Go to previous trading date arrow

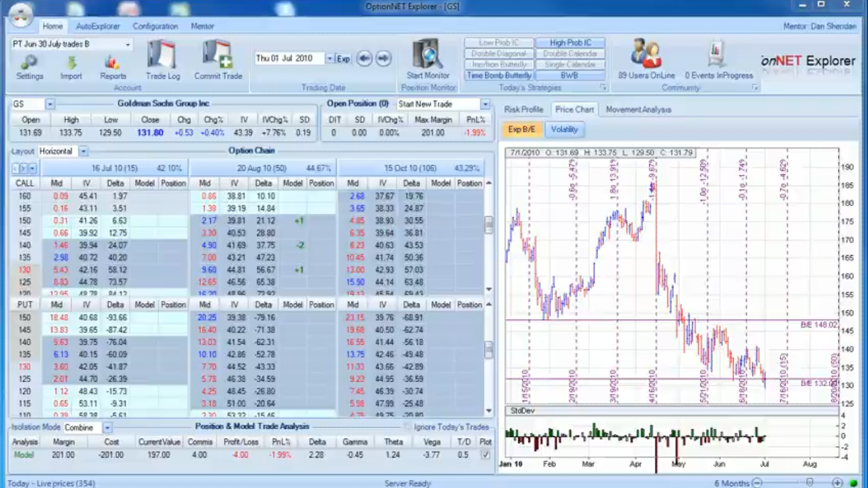coord(364,58)
